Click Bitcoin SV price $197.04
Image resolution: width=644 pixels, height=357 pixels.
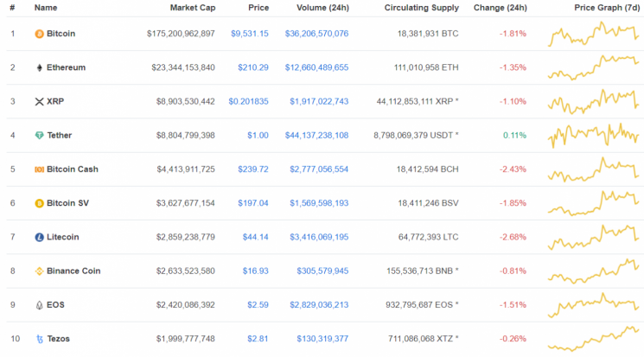pos(253,203)
